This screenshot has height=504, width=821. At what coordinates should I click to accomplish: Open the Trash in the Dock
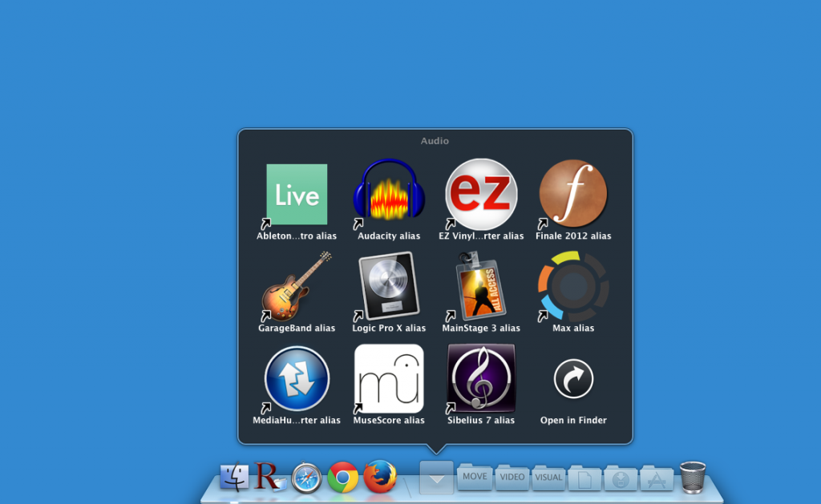(693, 477)
